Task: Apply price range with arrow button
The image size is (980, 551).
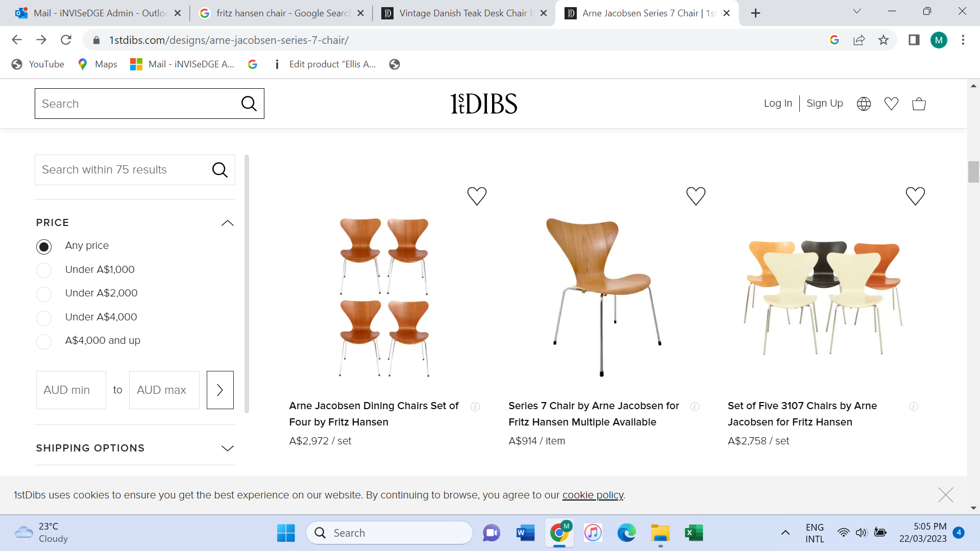Action: [x=220, y=390]
